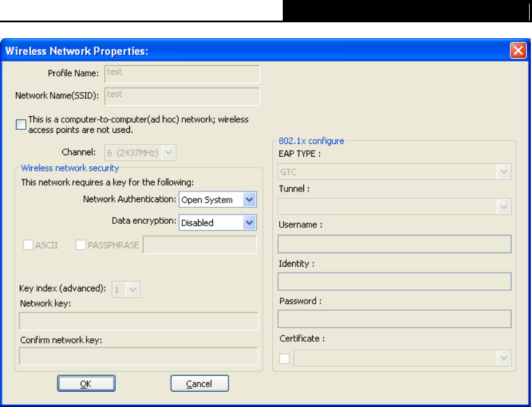Enable the computer-to-computer (ad hoc) network checkbox
Viewport: 532px width, 407px height.
(21, 125)
